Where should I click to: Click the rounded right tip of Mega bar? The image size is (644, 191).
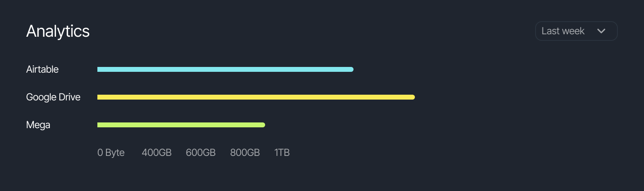[263, 125]
